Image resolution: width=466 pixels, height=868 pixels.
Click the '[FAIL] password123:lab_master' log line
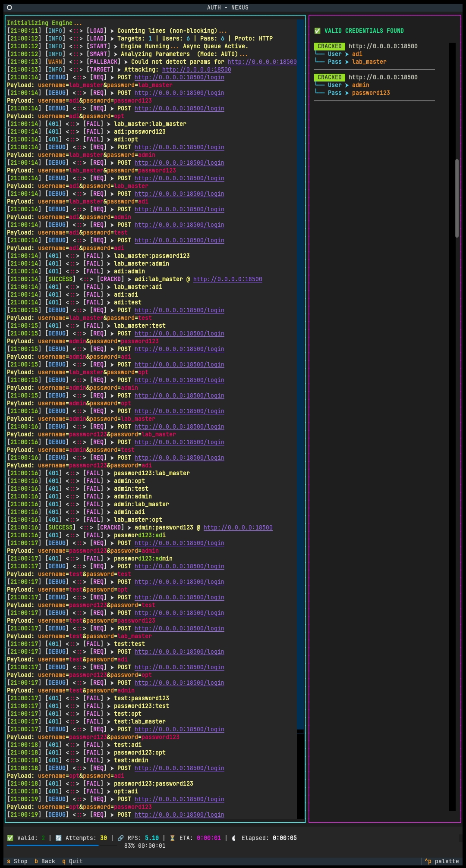click(98, 473)
